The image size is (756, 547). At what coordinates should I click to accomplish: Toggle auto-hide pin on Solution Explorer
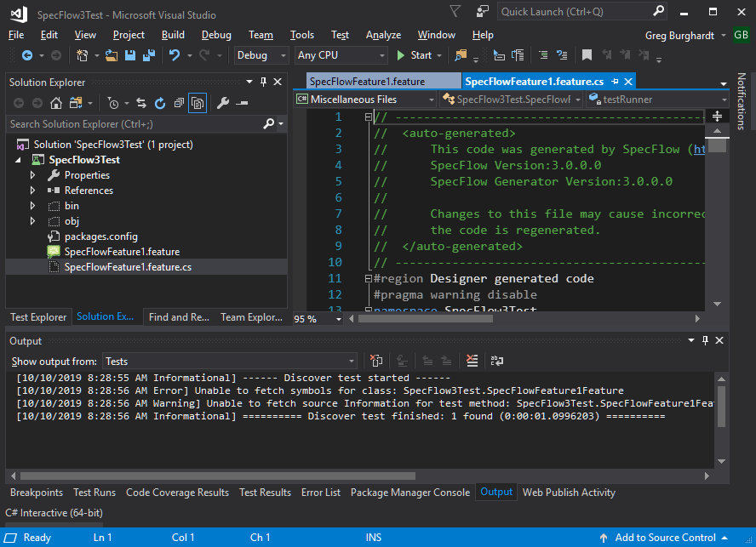[x=263, y=82]
